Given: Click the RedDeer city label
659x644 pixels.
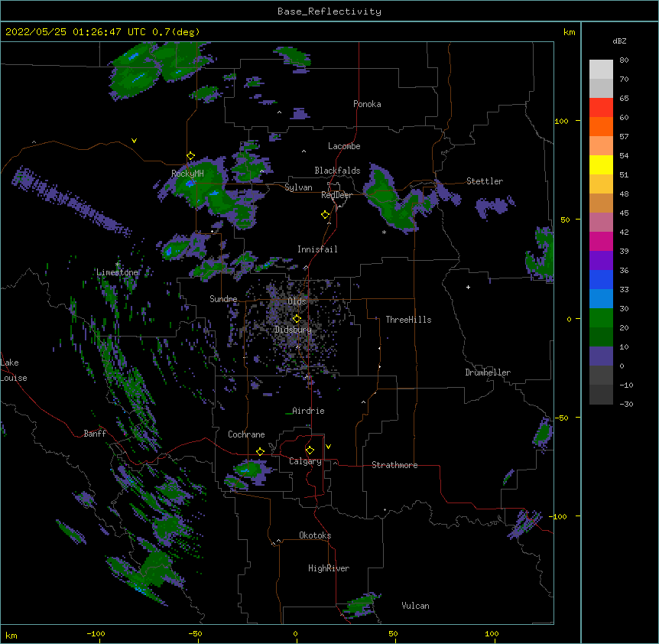Looking at the screenshot, I should pos(336,195).
